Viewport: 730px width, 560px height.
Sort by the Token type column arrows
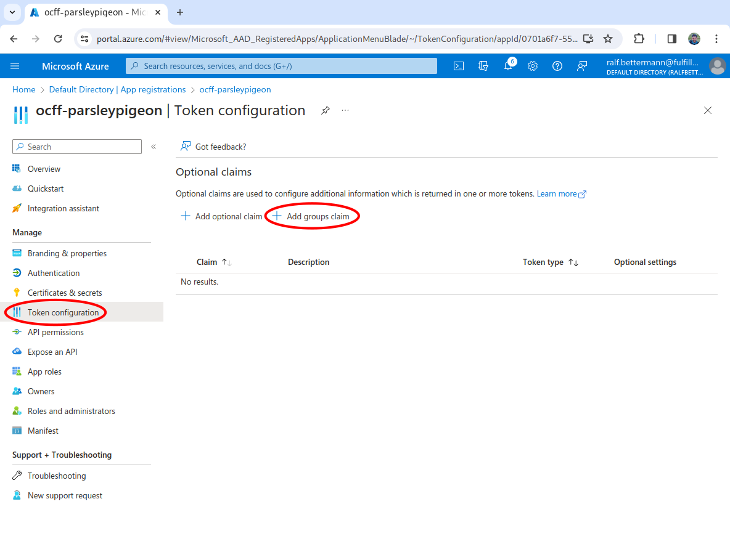(573, 262)
